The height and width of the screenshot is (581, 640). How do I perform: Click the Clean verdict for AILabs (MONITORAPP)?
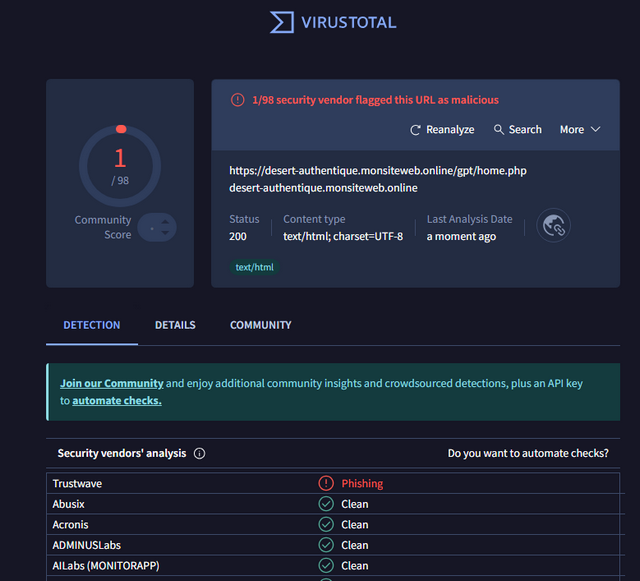355,566
